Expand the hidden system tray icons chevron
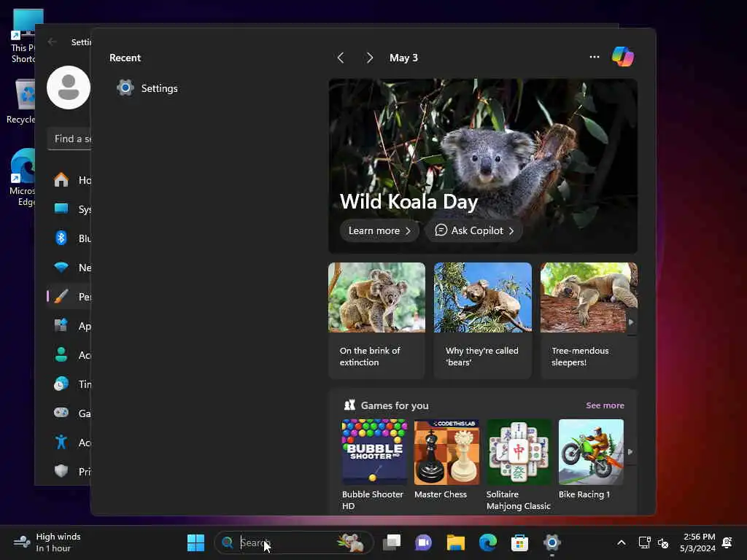747x560 pixels. pos(622,542)
